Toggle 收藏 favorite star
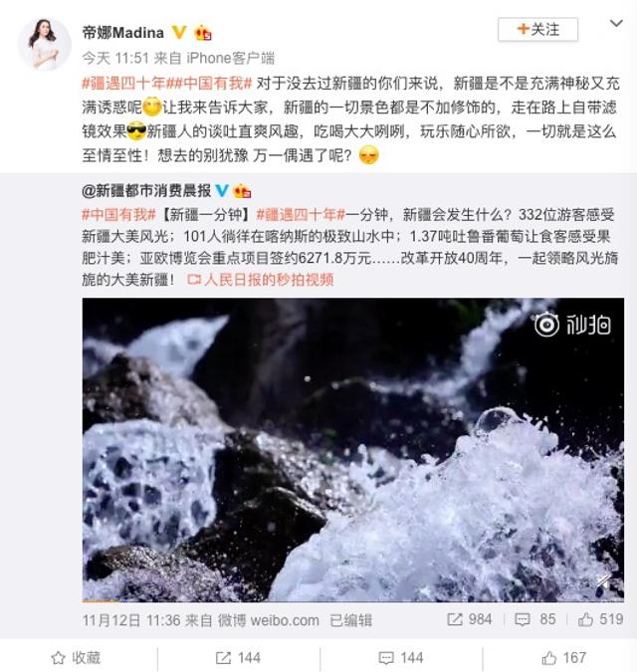This screenshot has height=672, width=637. tap(76, 658)
